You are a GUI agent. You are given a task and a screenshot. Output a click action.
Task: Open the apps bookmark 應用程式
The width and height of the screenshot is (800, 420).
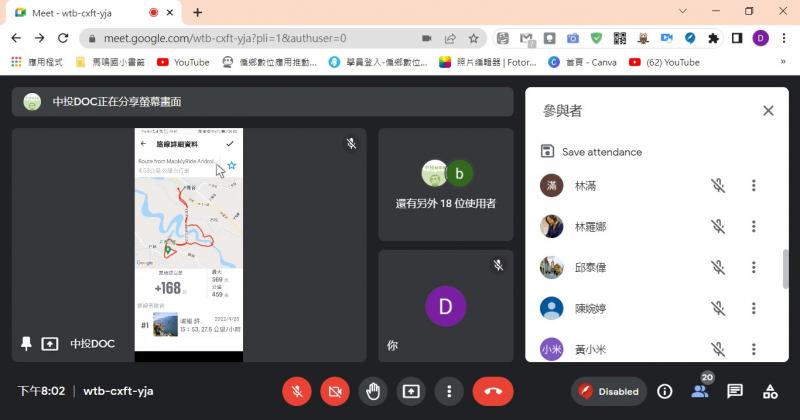click(37, 62)
